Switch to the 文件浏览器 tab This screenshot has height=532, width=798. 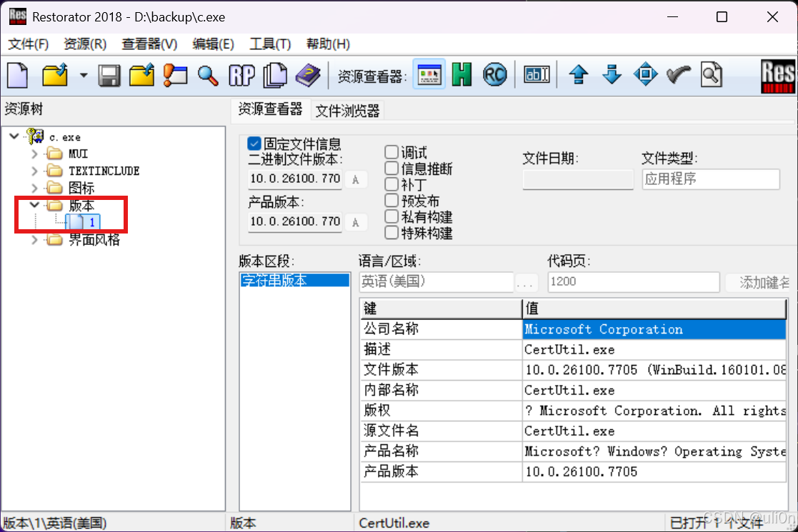coord(348,111)
